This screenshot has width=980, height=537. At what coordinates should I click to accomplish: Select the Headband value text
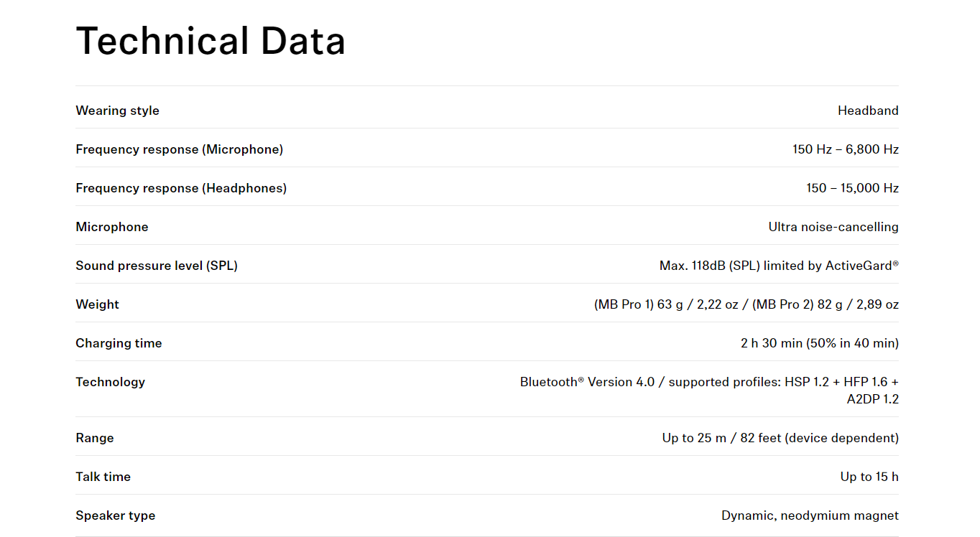click(867, 111)
